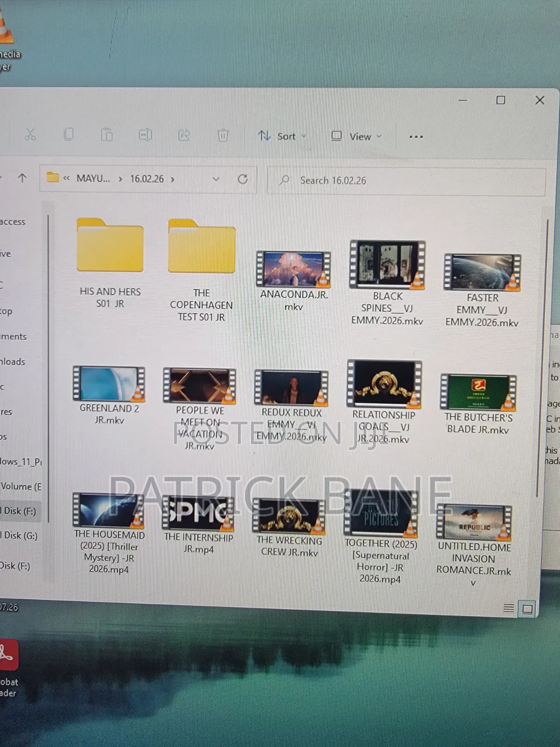Select FASTER EMMY__VJ EMMY.2026.mkv file
The width and height of the screenshot is (560, 747).
482,290
